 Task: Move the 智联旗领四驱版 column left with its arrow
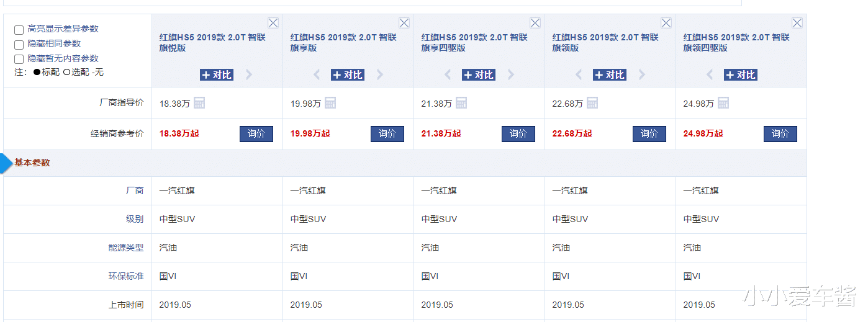point(710,75)
